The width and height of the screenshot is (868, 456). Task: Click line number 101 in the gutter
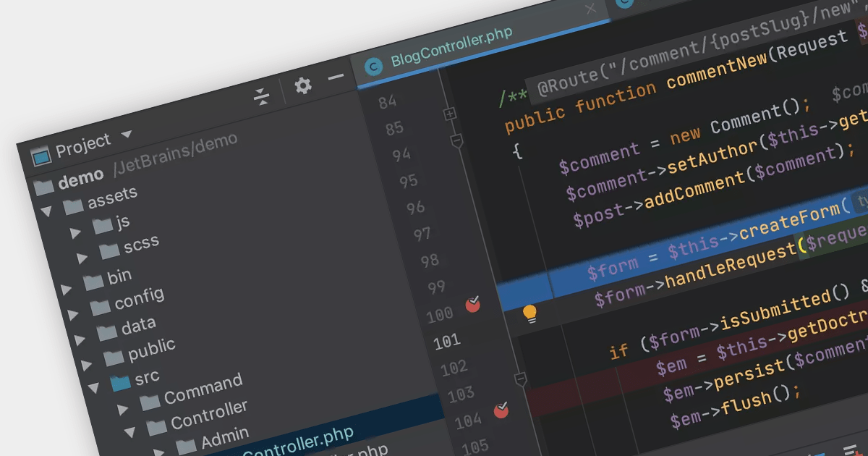coord(447,342)
